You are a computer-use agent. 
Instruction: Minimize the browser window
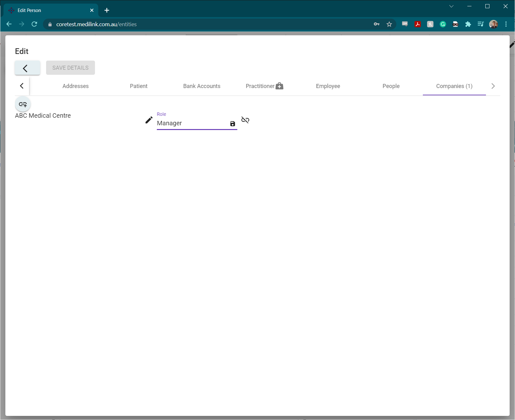pyautogui.click(x=469, y=6)
